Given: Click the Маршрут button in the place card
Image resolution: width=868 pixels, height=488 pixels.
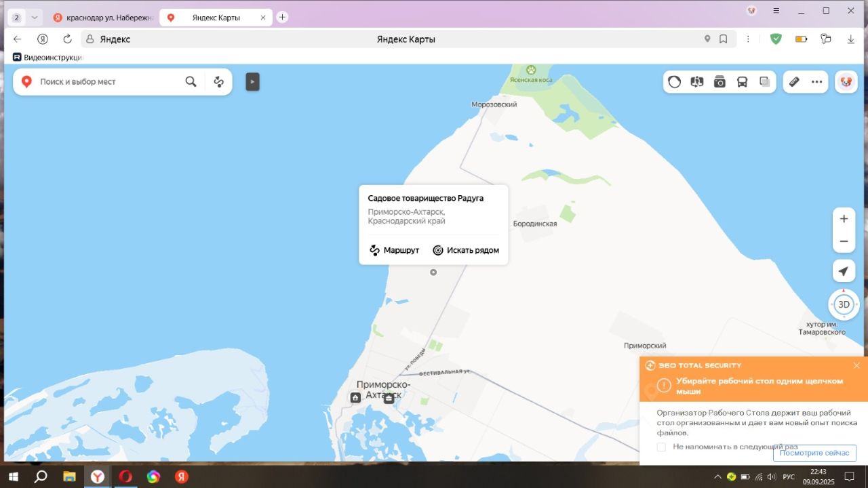Looking at the screenshot, I should click(x=394, y=250).
